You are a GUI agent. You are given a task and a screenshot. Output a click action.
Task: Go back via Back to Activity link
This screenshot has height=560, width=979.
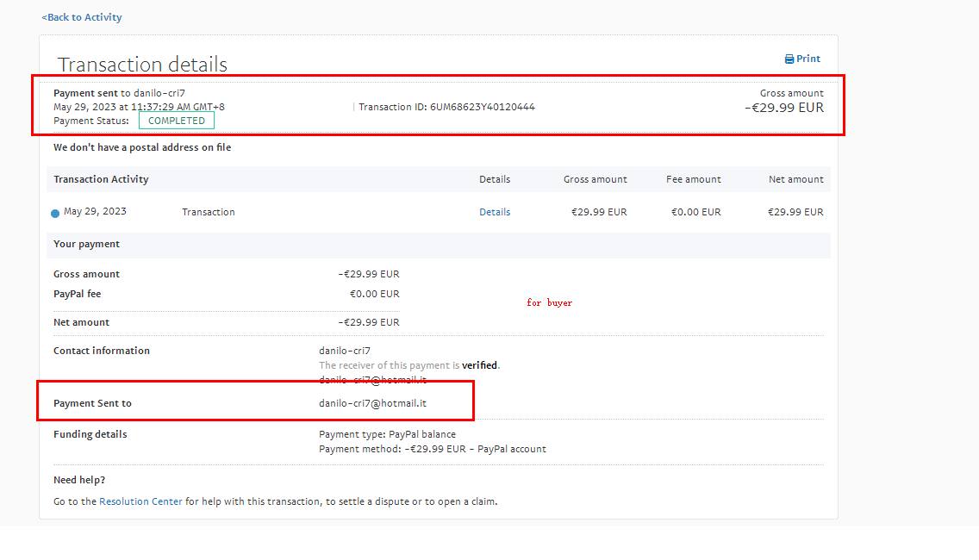tap(82, 17)
